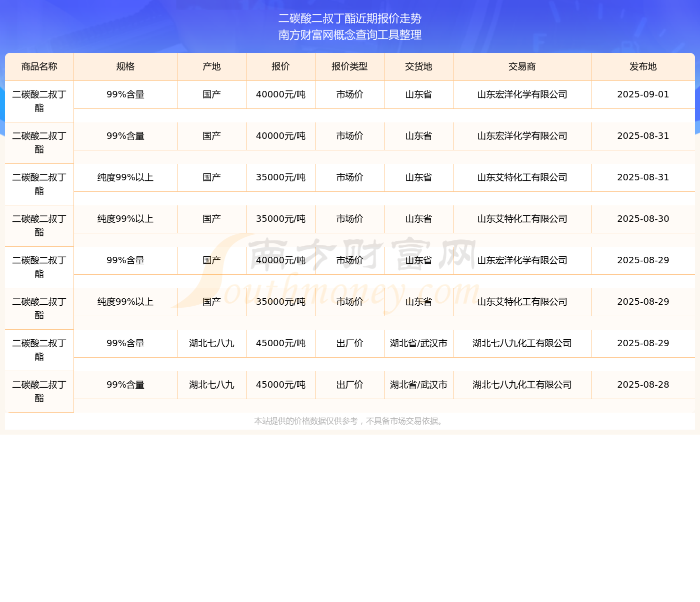700x602 pixels.
Task: Click the subtitle 南方财富网概念查询工具整理
Action: pyautogui.click(x=350, y=35)
